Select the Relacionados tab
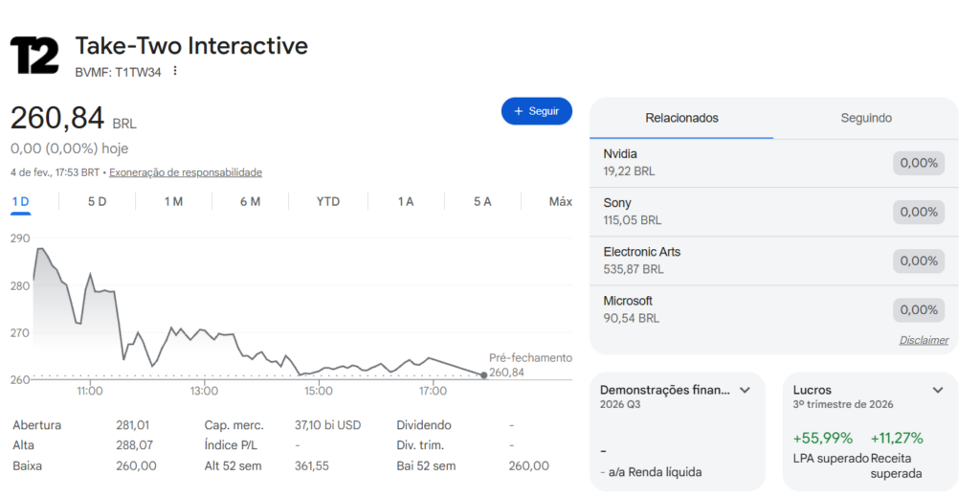Viewport: 980px width, 499px height. click(681, 118)
